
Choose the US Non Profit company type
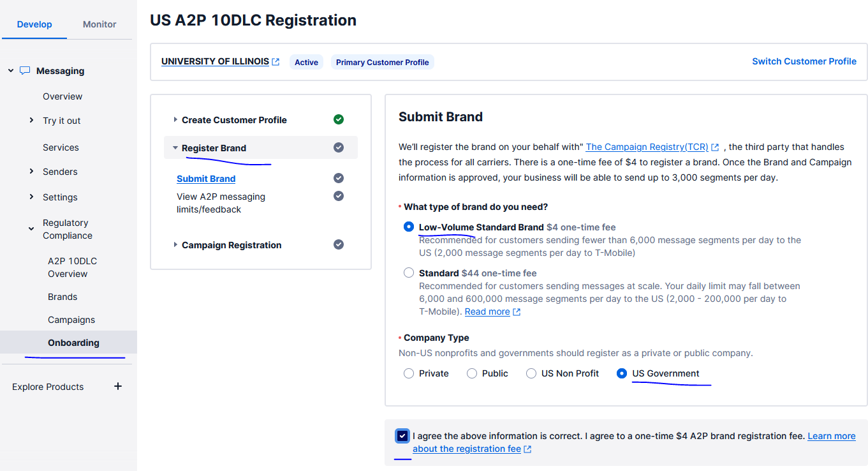531,373
